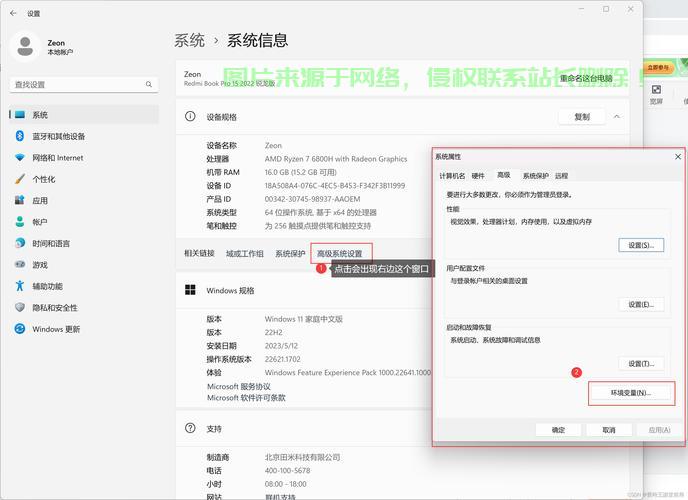The width and height of the screenshot is (688, 500).
Task: Click the Zeon user avatar icon
Action: pyautogui.click(x=25, y=46)
